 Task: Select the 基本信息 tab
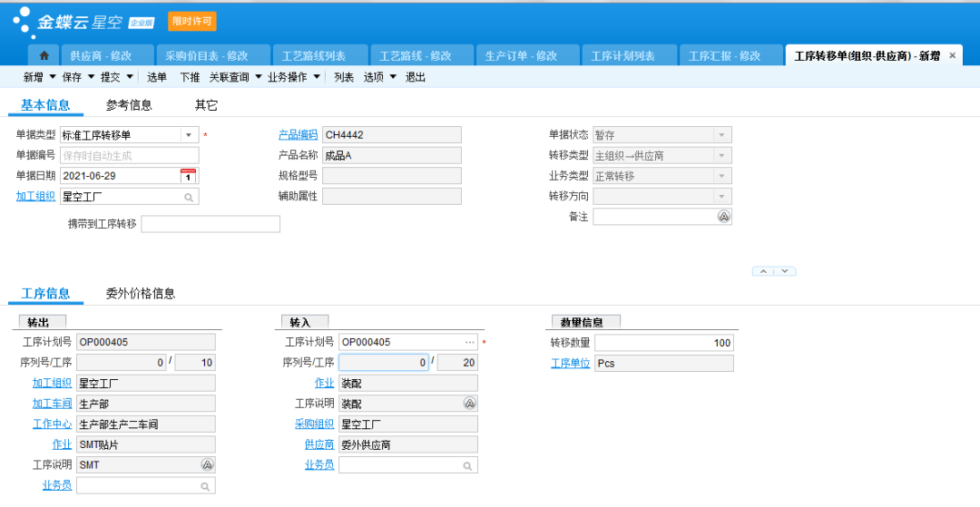pos(45,105)
